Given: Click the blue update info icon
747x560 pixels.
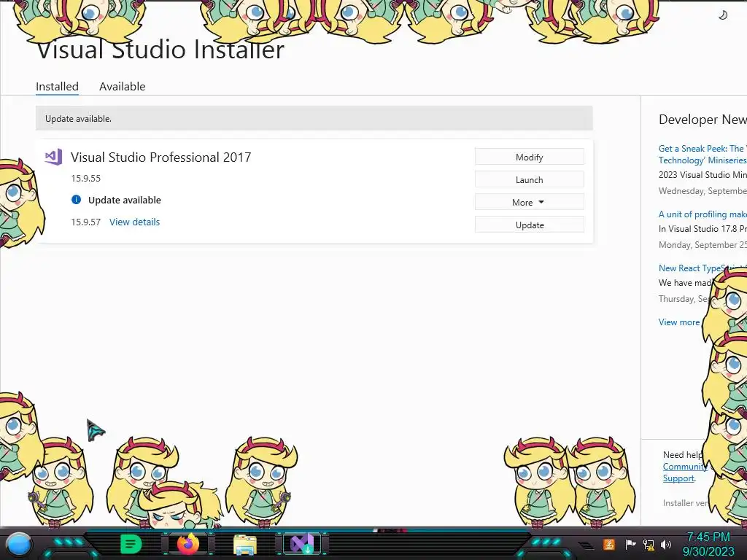Looking at the screenshot, I should 76,200.
